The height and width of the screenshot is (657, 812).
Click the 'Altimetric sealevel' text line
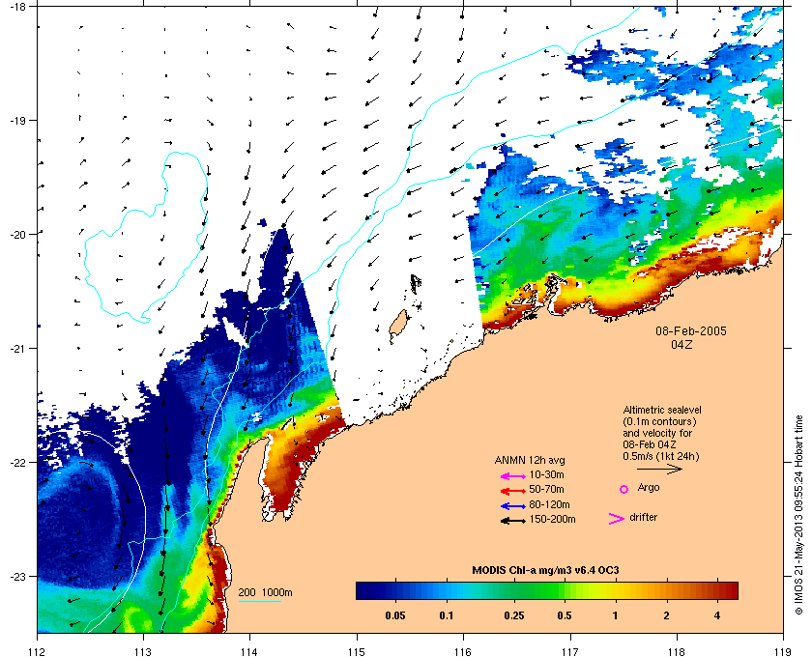point(662,410)
